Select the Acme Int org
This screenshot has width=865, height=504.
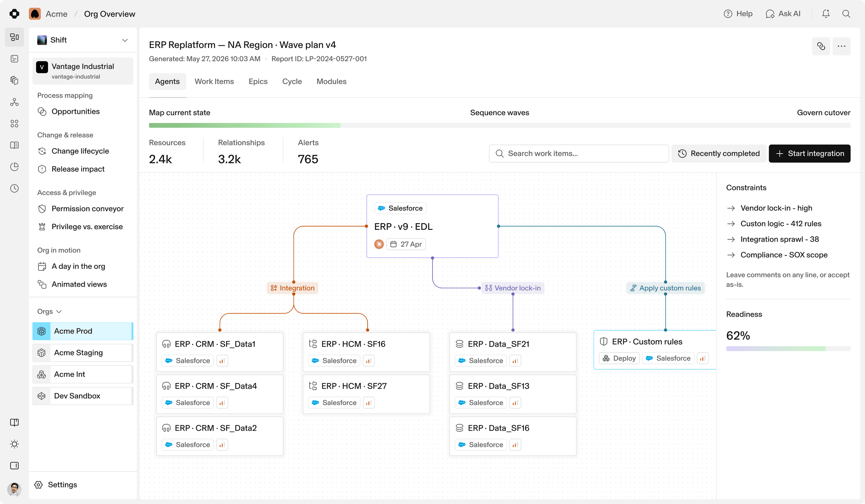tap(83, 374)
